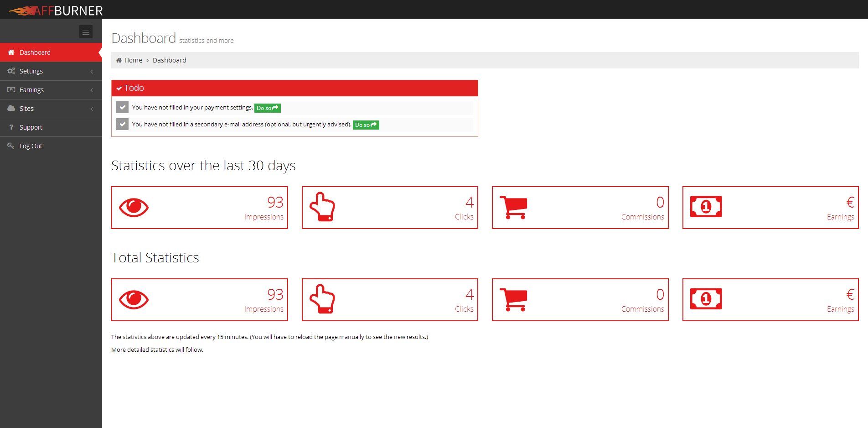The height and width of the screenshot is (428, 868).
Task: Click the breadcrumb home icon
Action: [x=119, y=60]
